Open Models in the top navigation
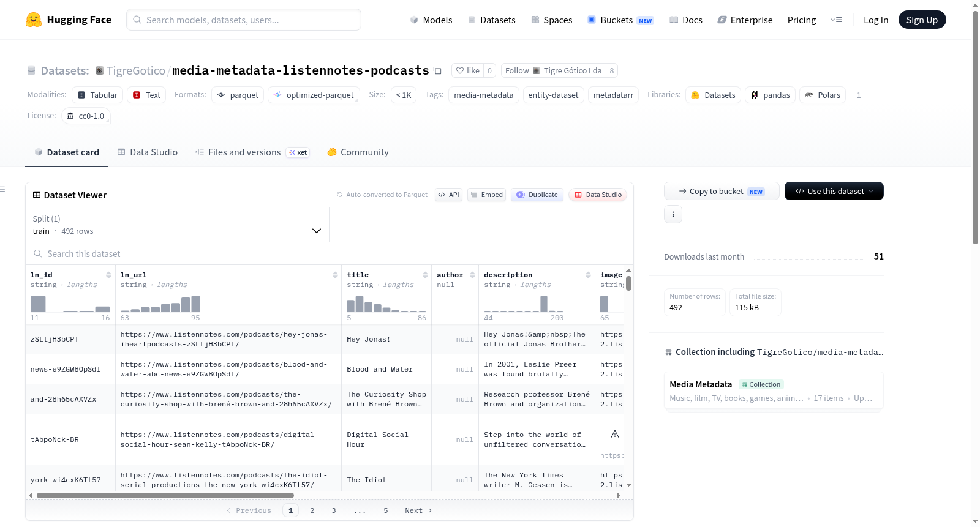980x527 pixels. (x=431, y=20)
